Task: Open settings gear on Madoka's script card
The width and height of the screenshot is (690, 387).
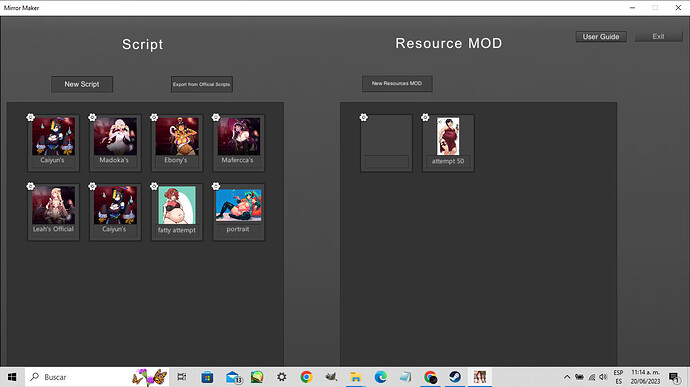Action: click(x=92, y=117)
